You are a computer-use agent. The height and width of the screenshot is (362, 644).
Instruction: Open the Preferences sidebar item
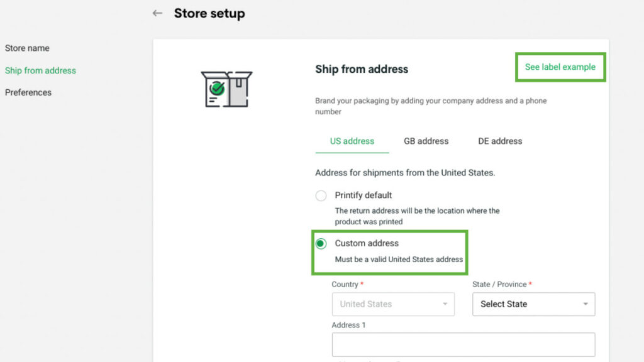[x=28, y=92]
